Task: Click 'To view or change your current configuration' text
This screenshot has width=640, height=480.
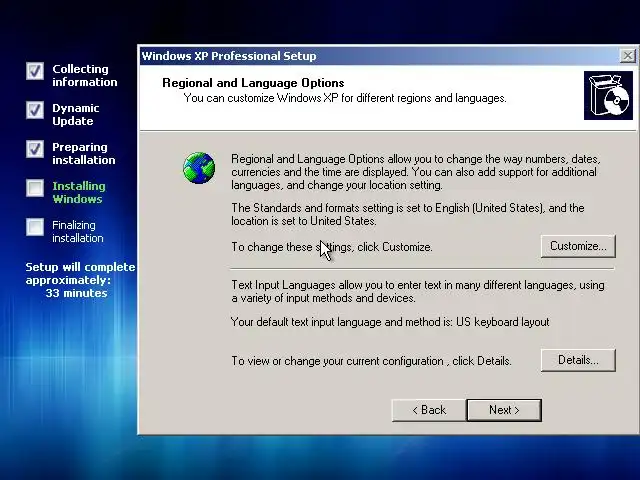Action: coord(371,361)
